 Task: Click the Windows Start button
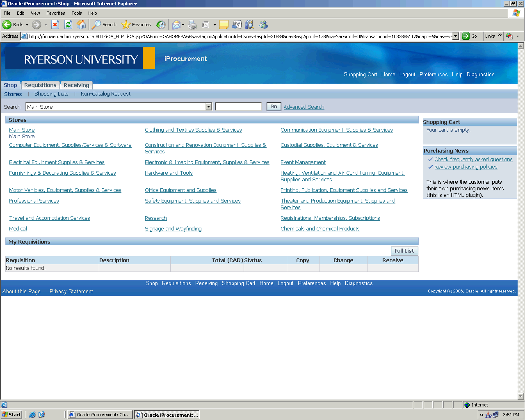pyautogui.click(x=11, y=415)
